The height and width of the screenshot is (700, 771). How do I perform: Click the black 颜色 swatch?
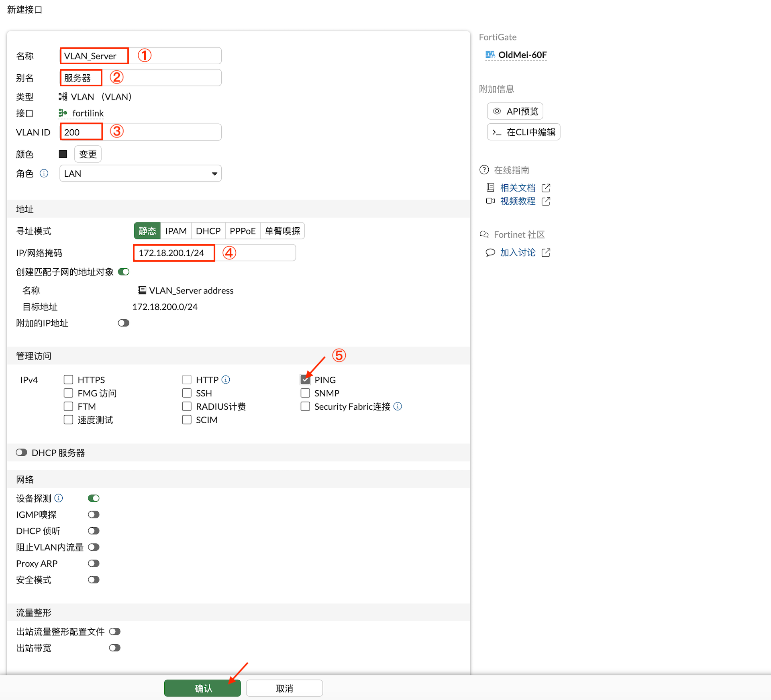[x=63, y=154]
